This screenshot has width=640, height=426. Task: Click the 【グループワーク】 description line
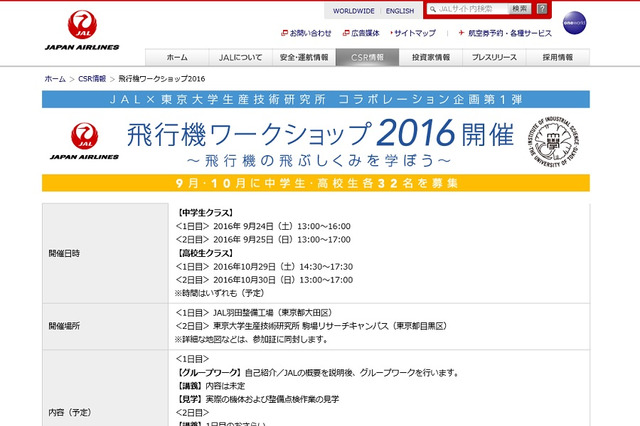point(318,373)
